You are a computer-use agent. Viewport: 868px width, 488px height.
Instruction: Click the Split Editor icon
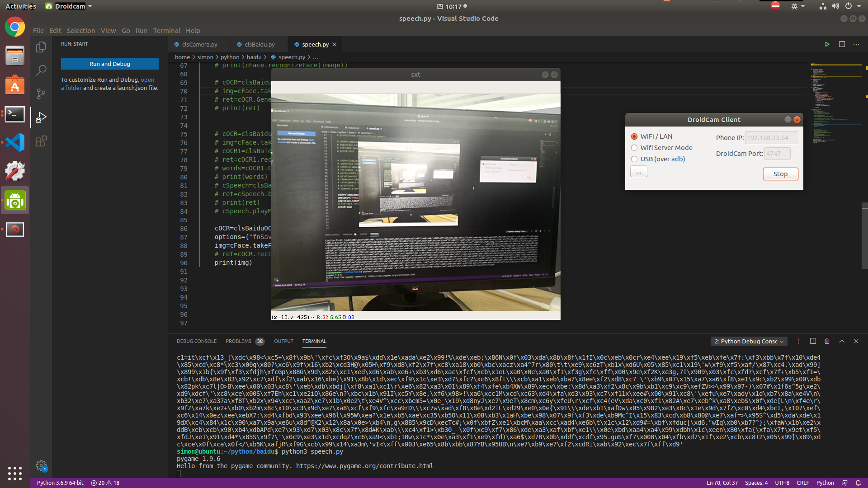point(842,44)
